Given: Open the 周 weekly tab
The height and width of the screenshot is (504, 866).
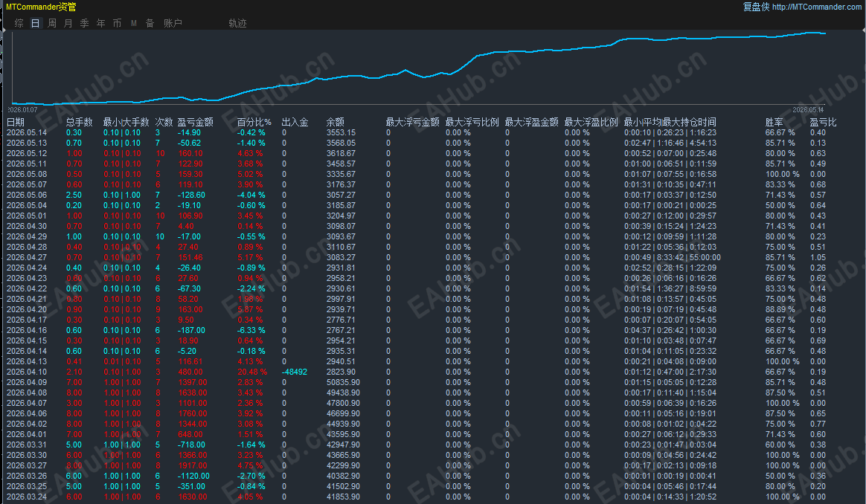Looking at the screenshot, I should tap(52, 23).
